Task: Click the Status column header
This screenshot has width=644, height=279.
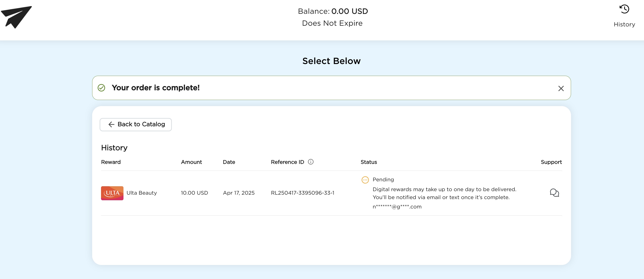Action: 369,162
